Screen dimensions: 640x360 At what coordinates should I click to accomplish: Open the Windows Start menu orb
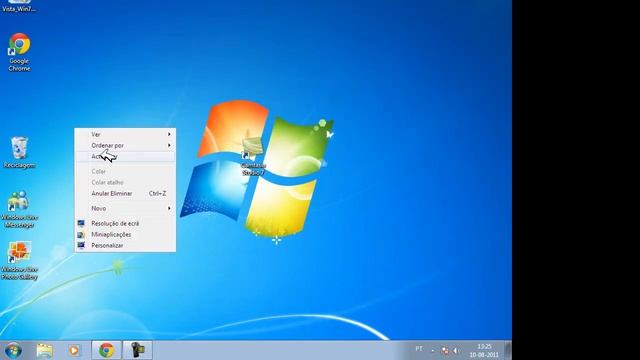coord(13,350)
